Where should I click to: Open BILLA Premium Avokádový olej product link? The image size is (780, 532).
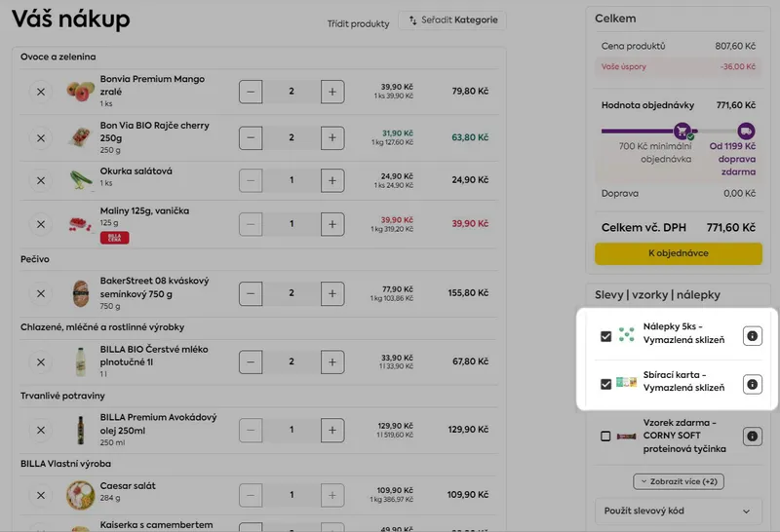coord(158,423)
